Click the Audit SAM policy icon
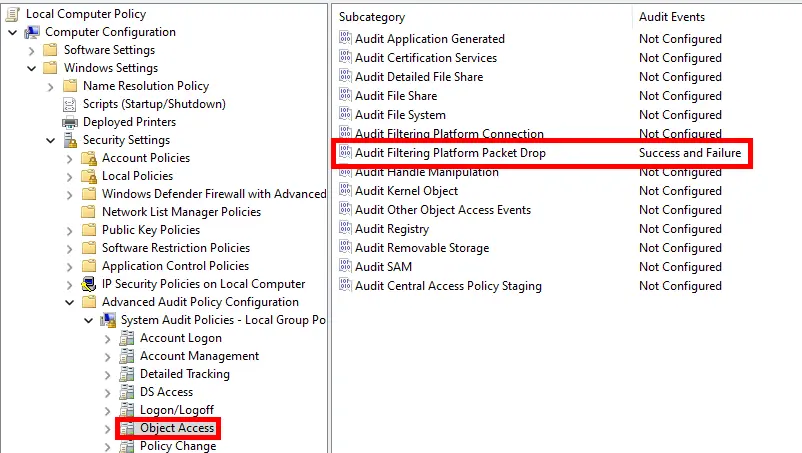 [345, 266]
